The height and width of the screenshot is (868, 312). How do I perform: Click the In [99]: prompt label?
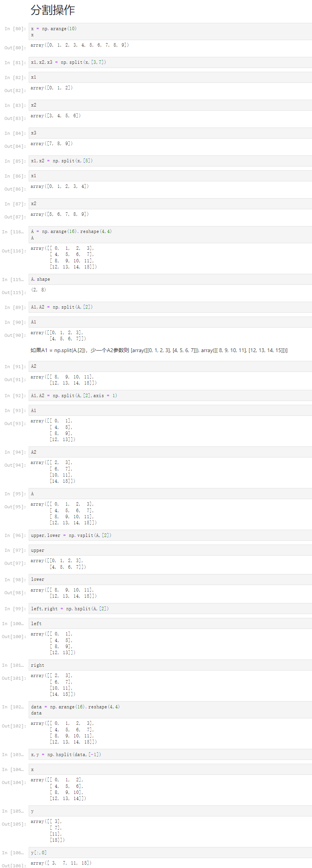[15, 609]
